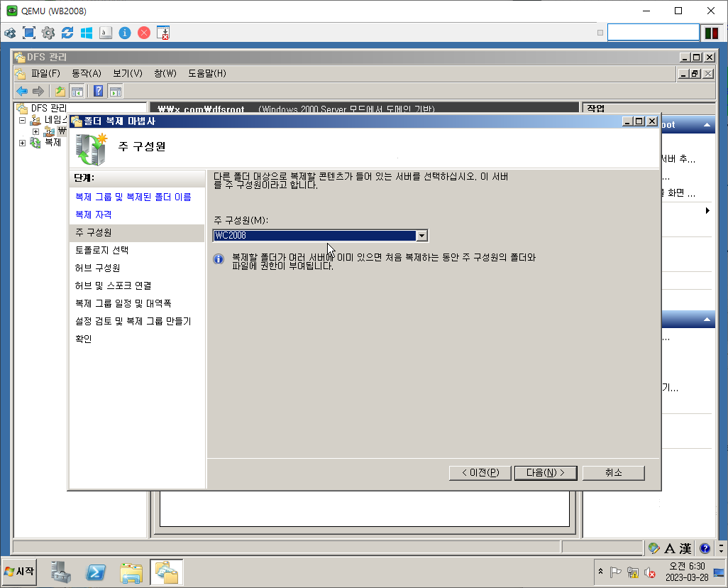Image resolution: width=728 pixels, height=588 pixels.
Task: Click the QEMU viewer fullscreen icon
Action: 29,33
